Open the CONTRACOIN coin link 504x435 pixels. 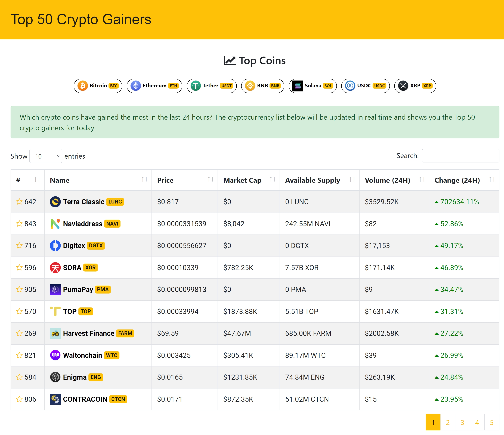pyautogui.click(x=85, y=399)
